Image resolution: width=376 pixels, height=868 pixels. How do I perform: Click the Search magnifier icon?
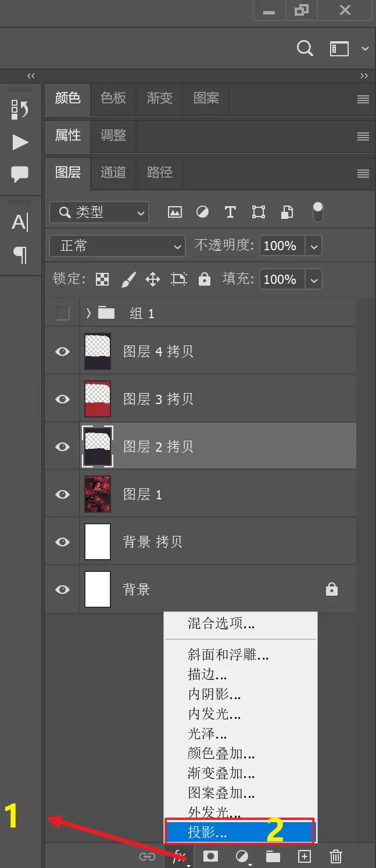click(x=305, y=48)
